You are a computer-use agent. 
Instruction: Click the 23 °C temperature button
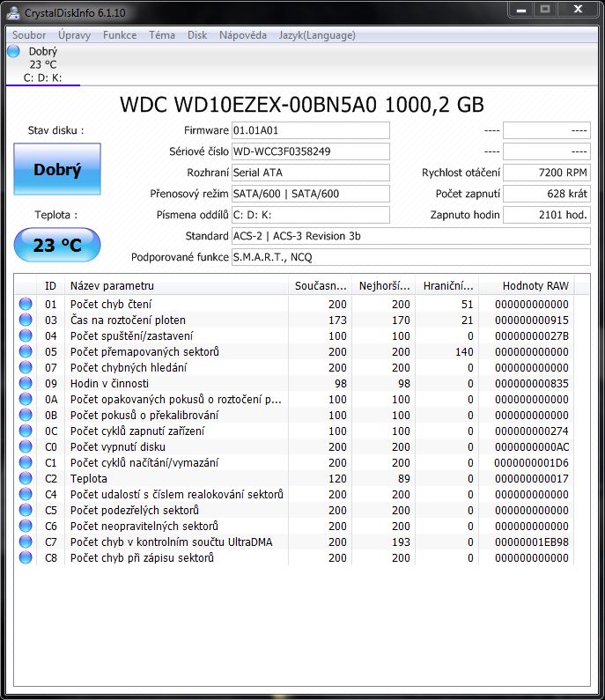click(x=57, y=245)
